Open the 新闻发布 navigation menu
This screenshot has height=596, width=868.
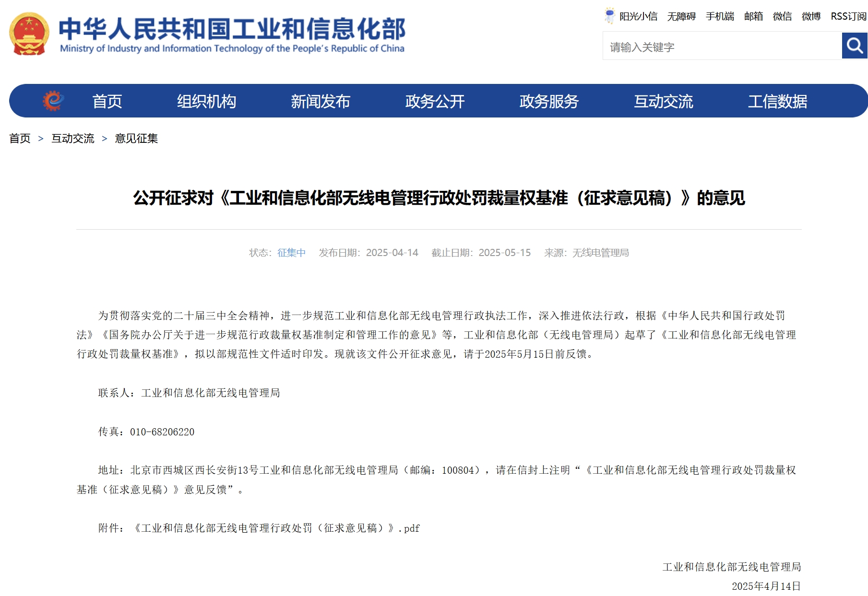321,101
